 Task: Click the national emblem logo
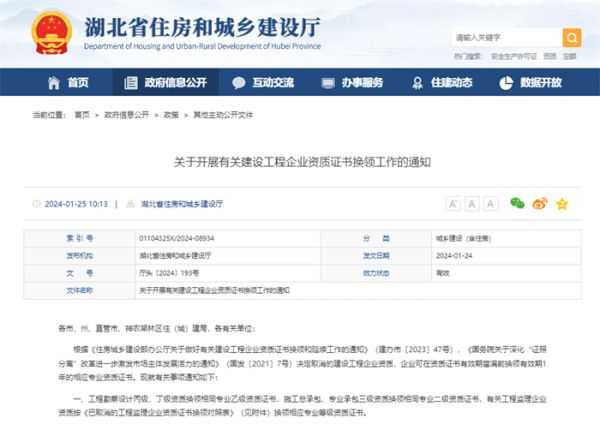pyautogui.click(x=45, y=32)
